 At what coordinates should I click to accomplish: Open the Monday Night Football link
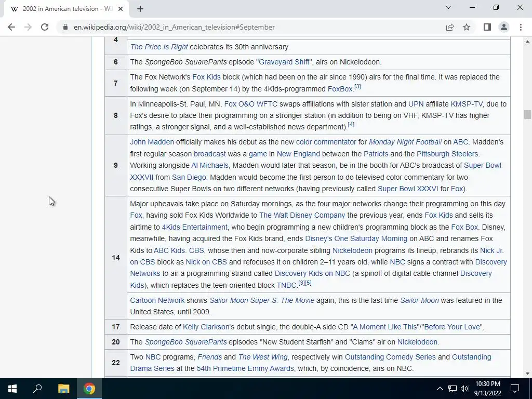(405, 142)
